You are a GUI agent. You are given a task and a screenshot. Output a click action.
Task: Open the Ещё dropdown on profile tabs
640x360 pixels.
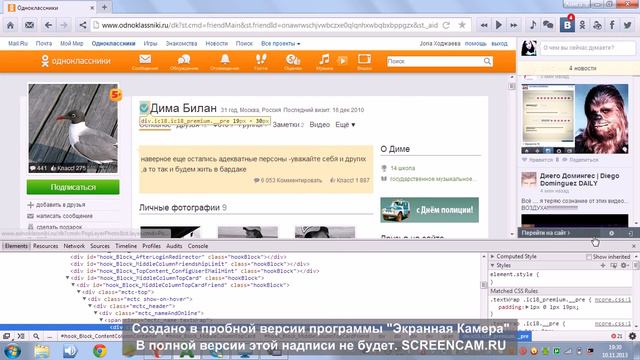(x=345, y=124)
